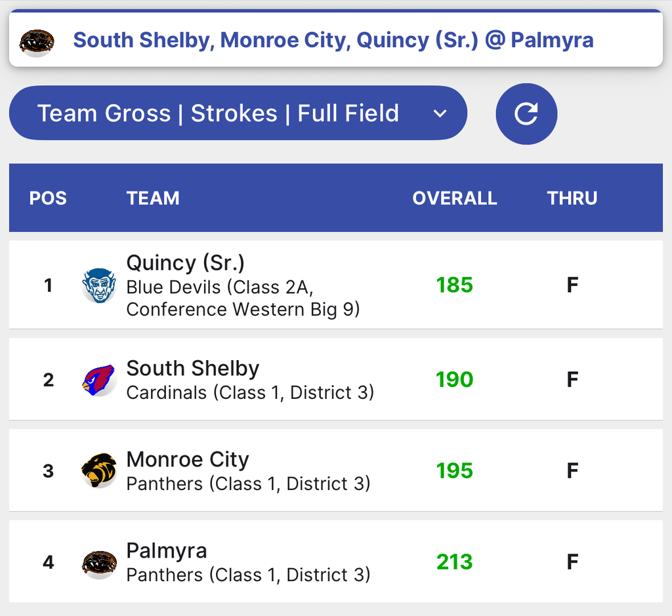Open the Team Gross Strokes Full Field dropdown

[238, 113]
